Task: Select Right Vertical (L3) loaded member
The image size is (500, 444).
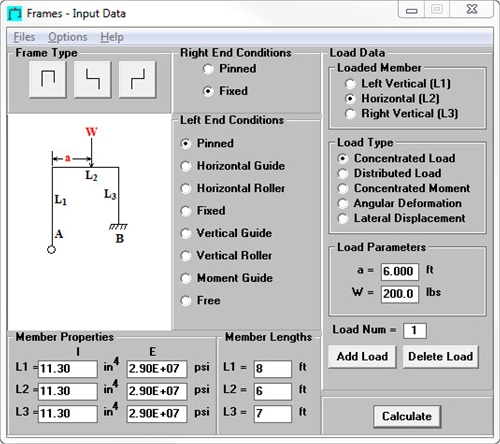Action: 402,114
